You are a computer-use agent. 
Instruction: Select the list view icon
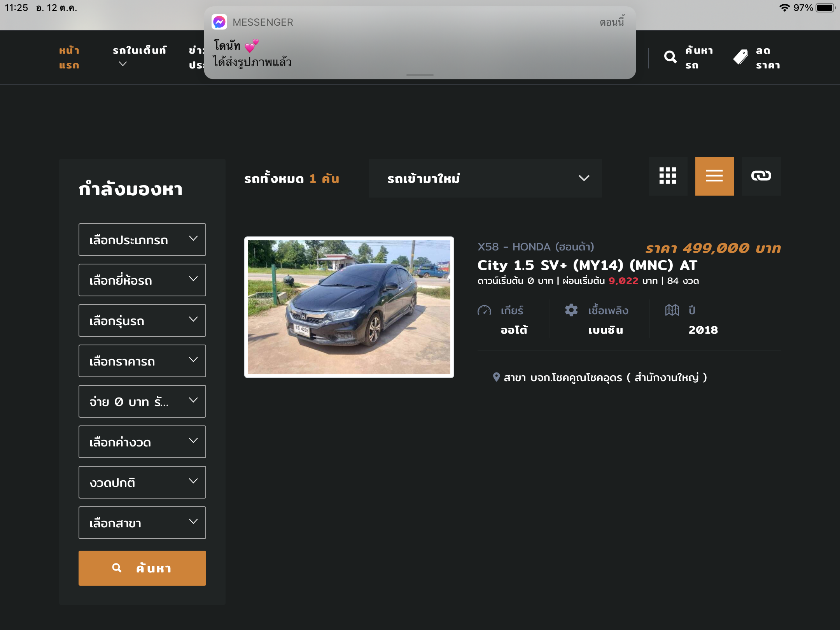point(714,176)
